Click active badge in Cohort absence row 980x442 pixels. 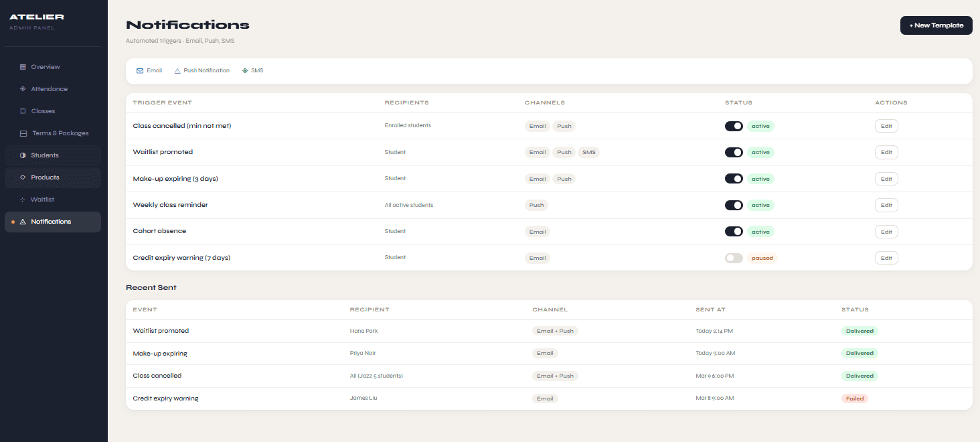point(760,232)
